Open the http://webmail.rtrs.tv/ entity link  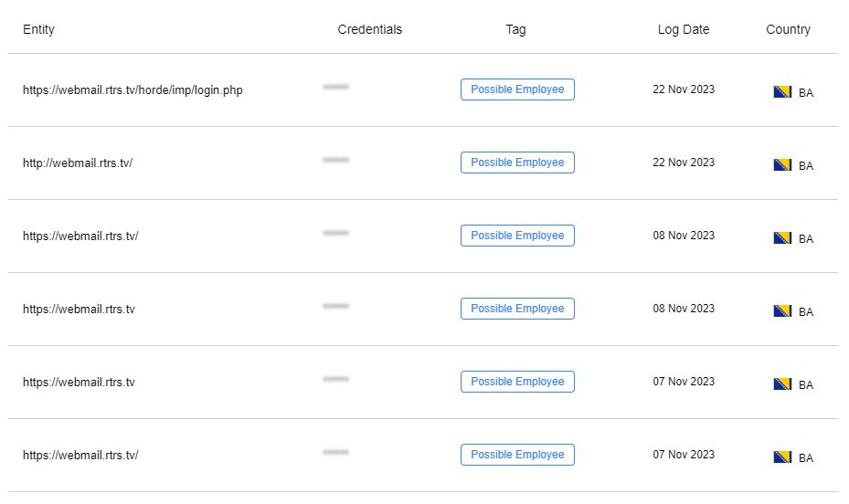[x=78, y=163]
